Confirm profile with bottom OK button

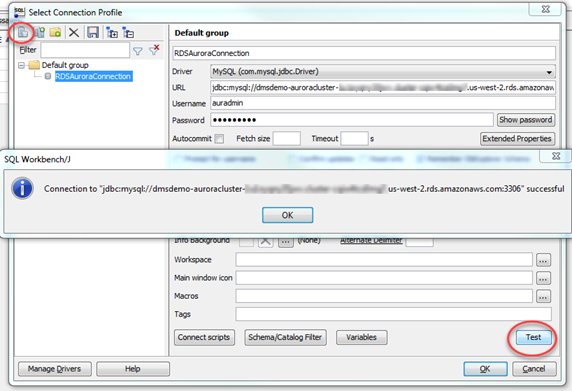point(485,369)
